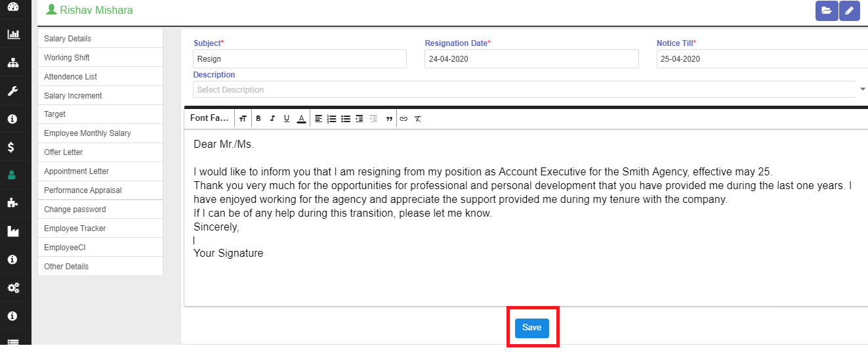Open the Font Family dropdown
Screen dimensions: 868x352
pyautogui.click(x=209, y=118)
